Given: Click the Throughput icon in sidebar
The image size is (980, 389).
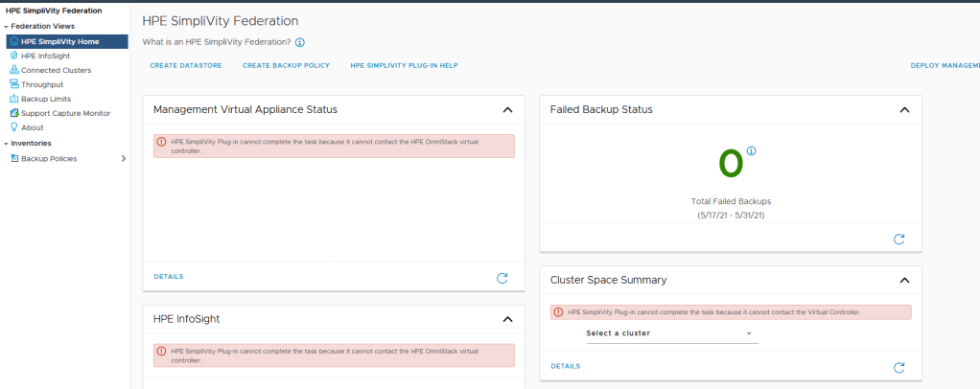Looking at the screenshot, I should (13, 84).
